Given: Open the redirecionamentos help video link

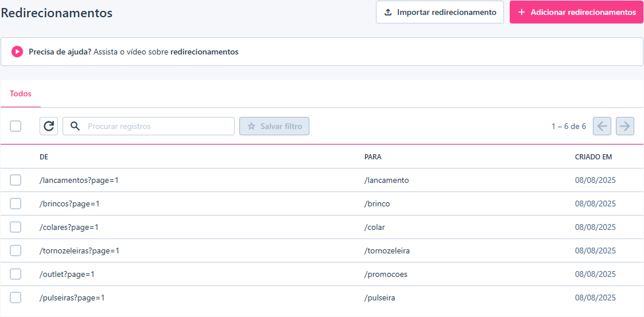Looking at the screenshot, I should tap(204, 52).
